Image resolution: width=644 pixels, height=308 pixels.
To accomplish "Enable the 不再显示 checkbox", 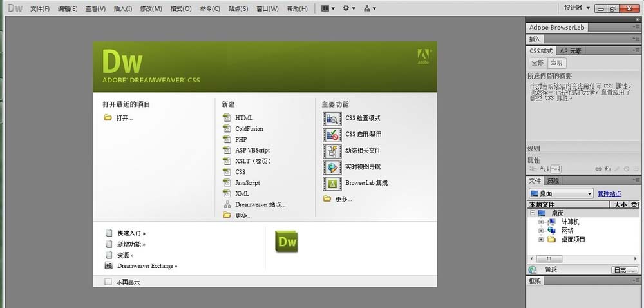I will 108,282.
